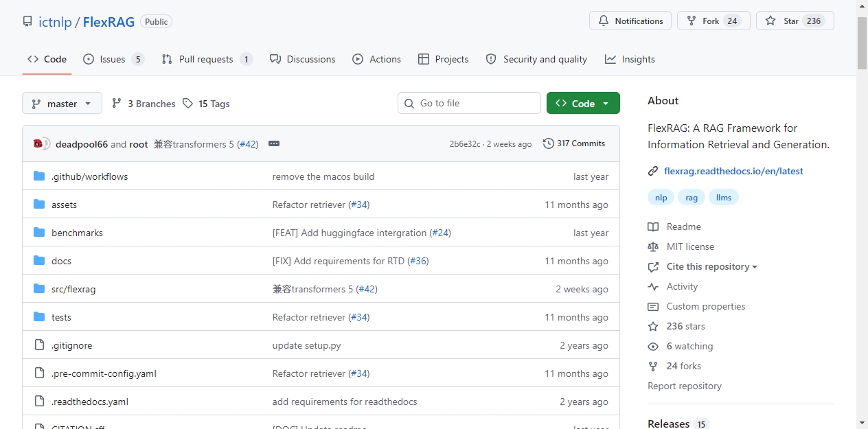868x429 pixels.
Task: Open deadpool66 author link
Action: click(x=82, y=144)
